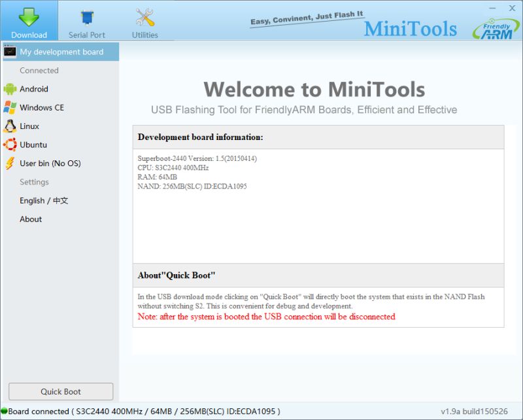This screenshot has width=523, height=420.
Task: Click the development board chip icon
Action: pos(10,52)
